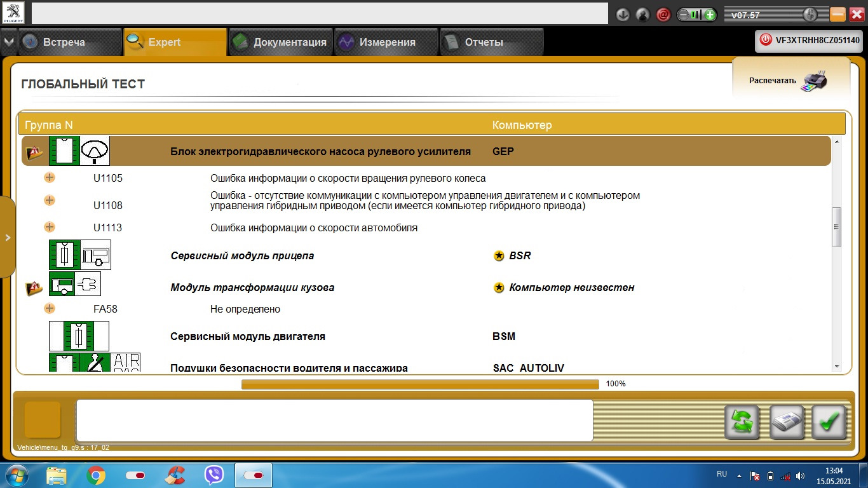Open the printer icon next to Распечатать
This screenshot has width=868, height=488.
click(x=814, y=81)
